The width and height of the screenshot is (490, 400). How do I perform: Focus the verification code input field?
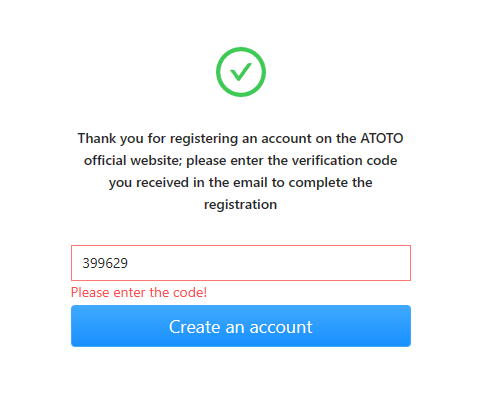pos(241,263)
